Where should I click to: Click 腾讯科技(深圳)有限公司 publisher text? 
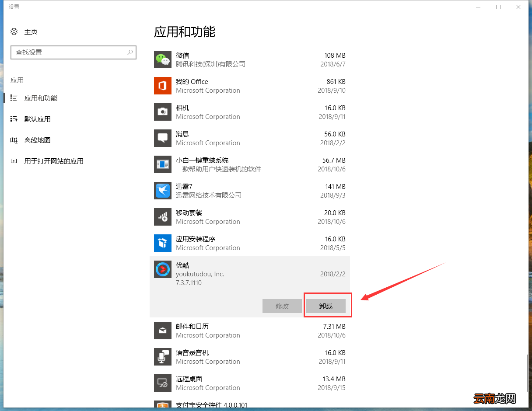tap(210, 64)
